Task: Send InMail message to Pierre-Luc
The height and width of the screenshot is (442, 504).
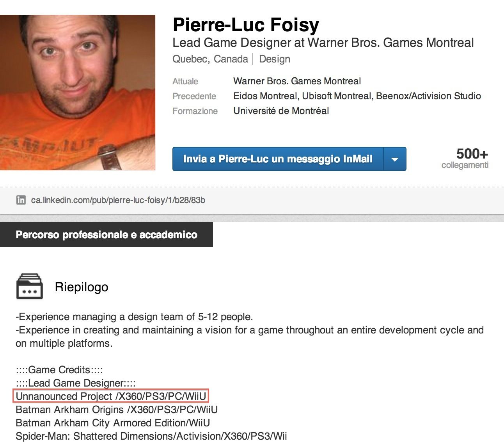Action: [278, 159]
